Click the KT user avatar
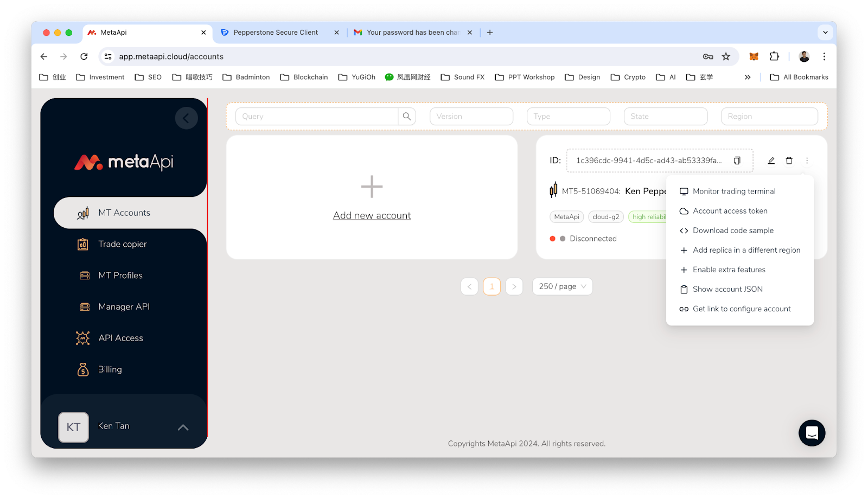 [73, 427]
